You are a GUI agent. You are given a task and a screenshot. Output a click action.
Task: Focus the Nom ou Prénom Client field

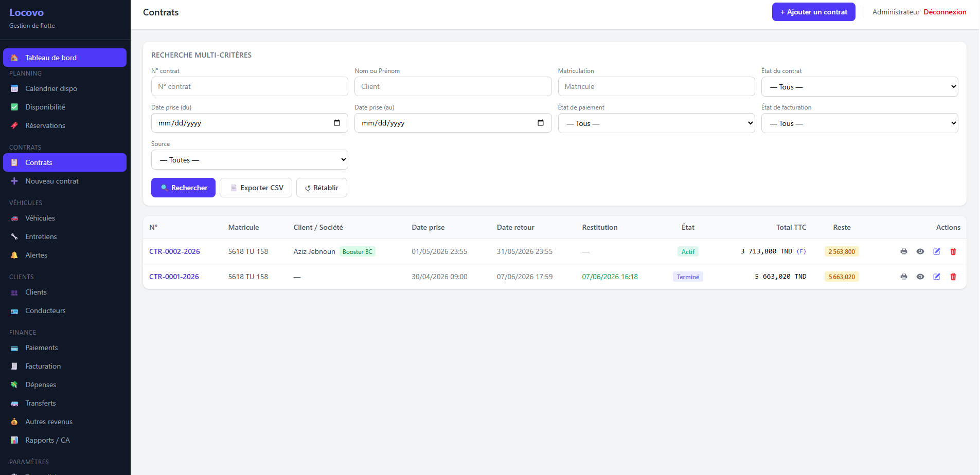pos(453,86)
